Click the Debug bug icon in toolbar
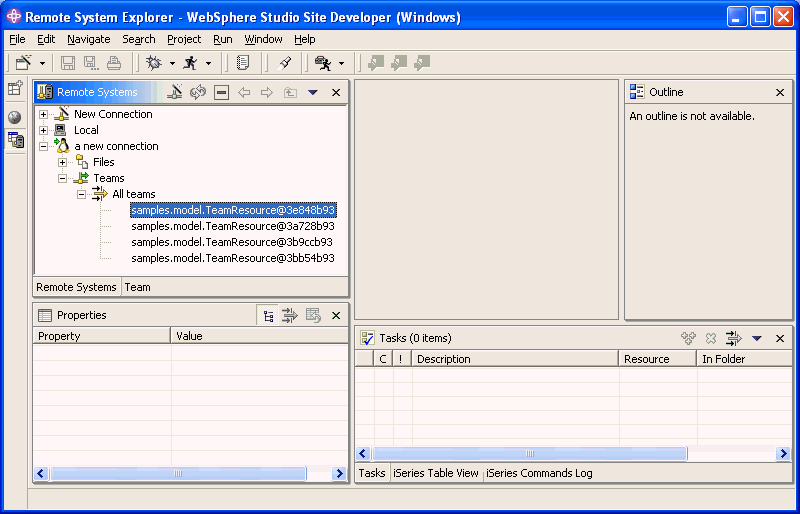 coord(153,63)
